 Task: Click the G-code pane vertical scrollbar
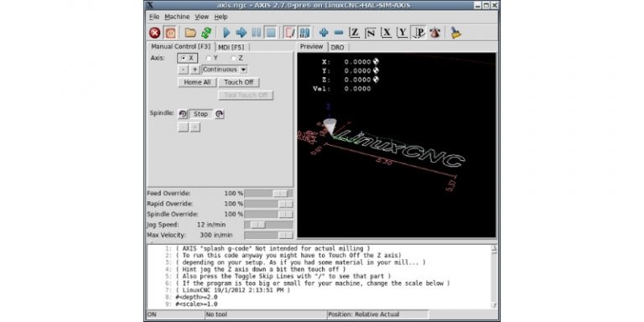pos(494,277)
